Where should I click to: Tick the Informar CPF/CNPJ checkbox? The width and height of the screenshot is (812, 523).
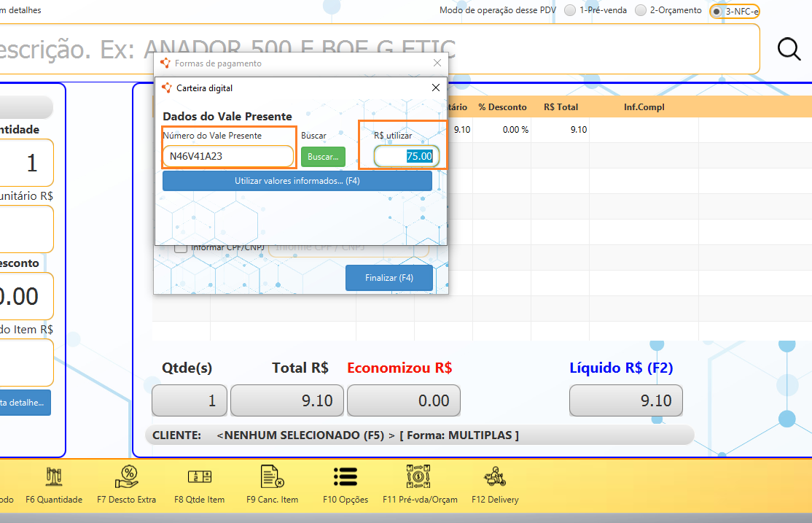(x=181, y=248)
